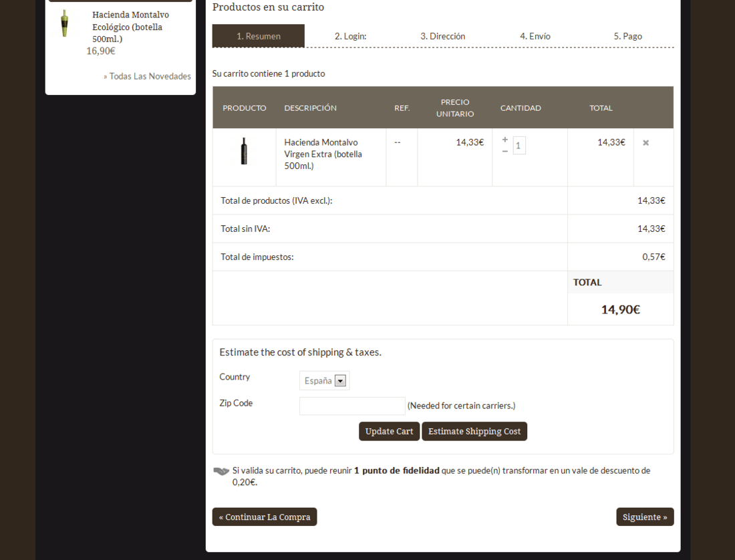The image size is (735, 560).
Task: Proceed with the Siguiente button
Action: (645, 517)
